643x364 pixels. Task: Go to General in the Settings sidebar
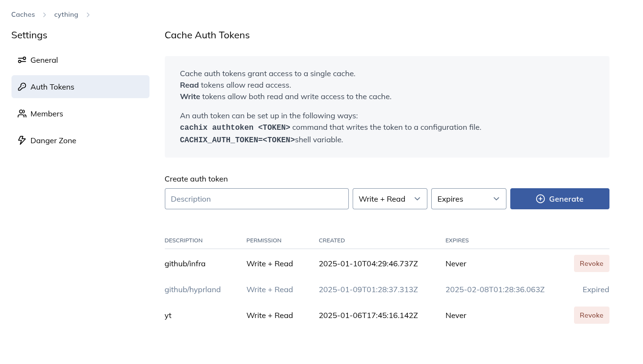coord(44,60)
